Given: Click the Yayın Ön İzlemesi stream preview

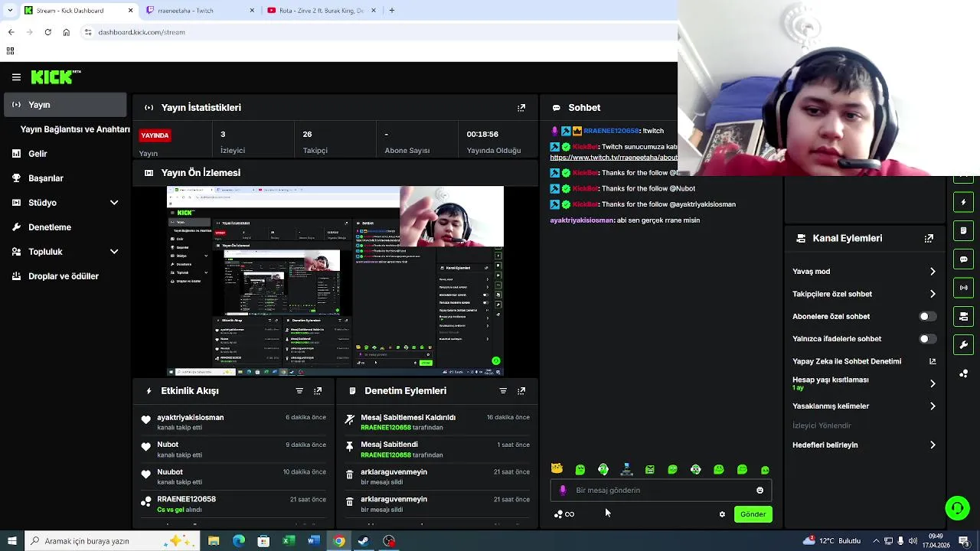Looking at the screenshot, I should click(335, 281).
